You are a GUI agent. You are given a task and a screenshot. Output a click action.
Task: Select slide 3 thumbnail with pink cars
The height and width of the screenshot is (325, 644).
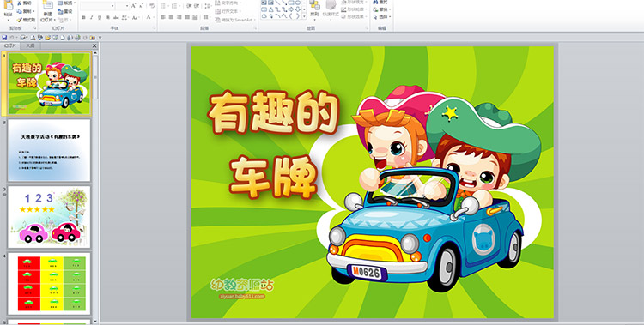click(49, 217)
